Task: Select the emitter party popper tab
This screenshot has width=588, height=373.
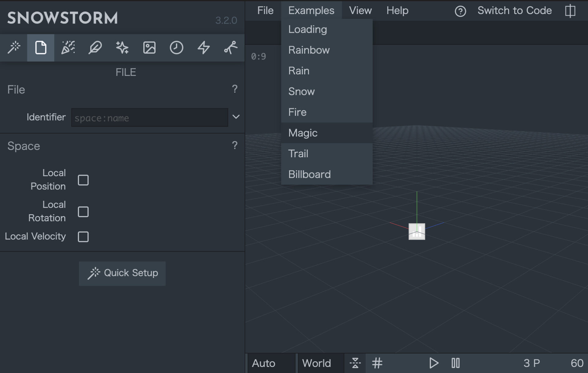Action: [68, 48]
